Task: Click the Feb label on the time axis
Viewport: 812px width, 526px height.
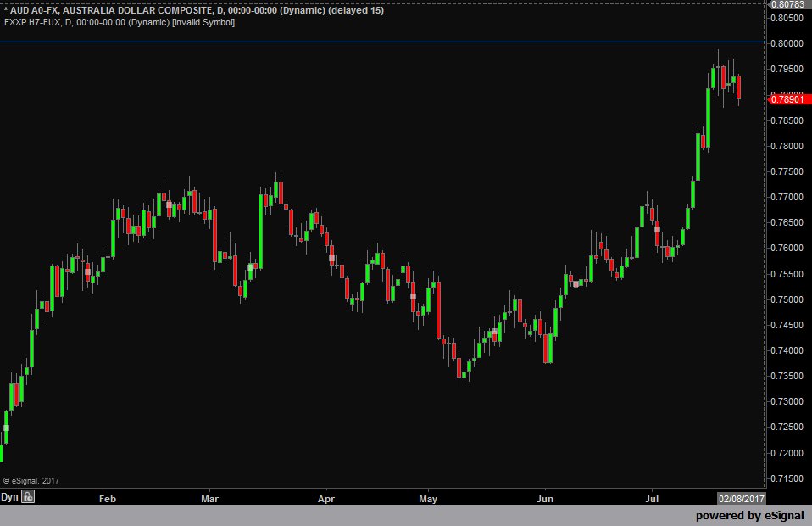Action: pyautogui.click(x=107, y=499)
